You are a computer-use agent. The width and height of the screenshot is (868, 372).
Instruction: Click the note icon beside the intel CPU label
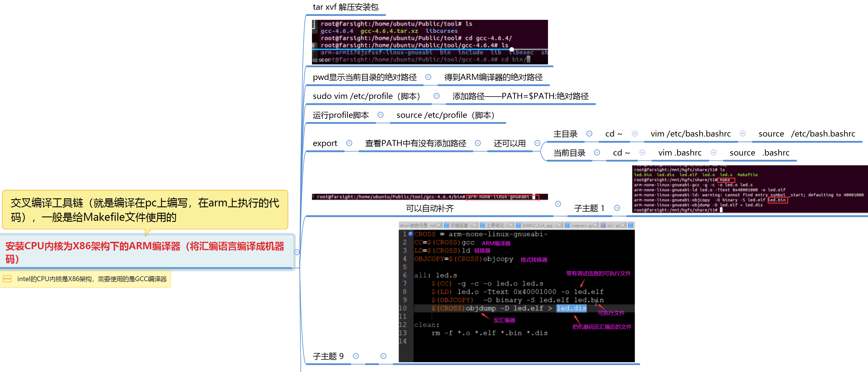tap(7, 279)
